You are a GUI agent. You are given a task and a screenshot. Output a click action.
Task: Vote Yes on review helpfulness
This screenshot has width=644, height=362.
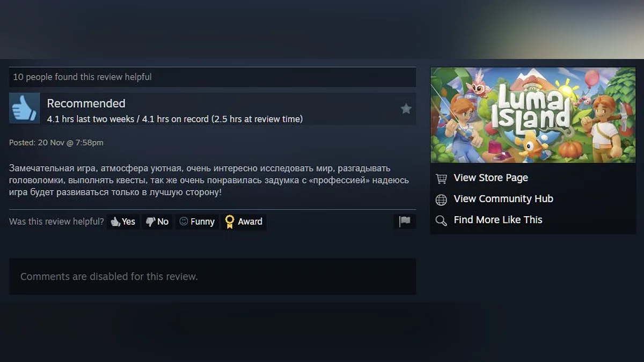coord(123,221)
